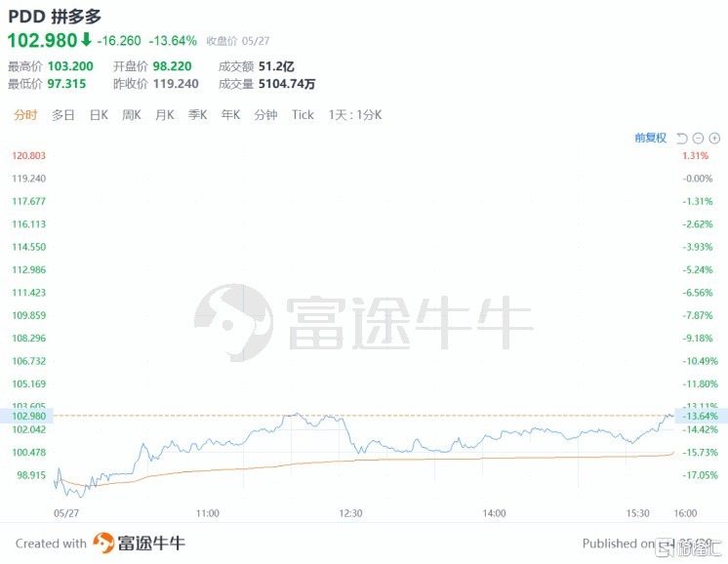This screenshot has height=564, width=728.
Task: Switch to the 年K chart tab
Action: pyautogui.click(x=230, y=115)
